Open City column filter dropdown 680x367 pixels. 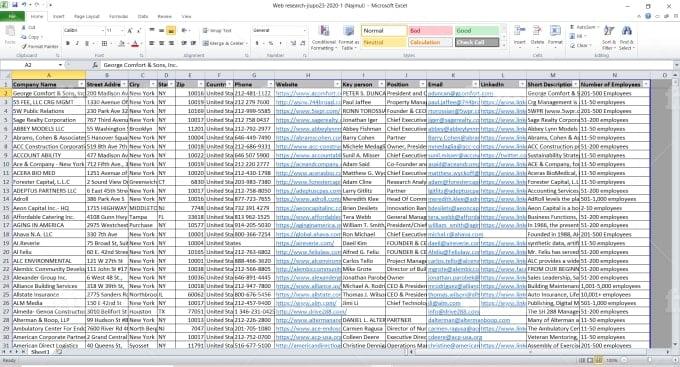(x=153, y=84)
